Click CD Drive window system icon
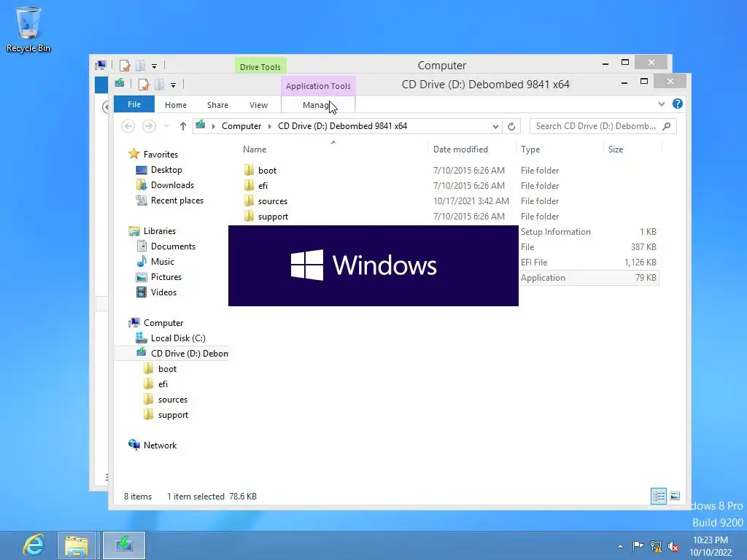 tap(120, 84)
